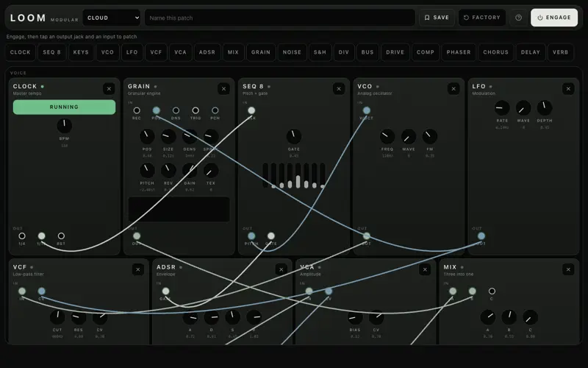Image resolution: width=588 pixels, height=368 pixels.
Task: Adjust the SEQ 8 GATE knob
Action: pos(293,136)
